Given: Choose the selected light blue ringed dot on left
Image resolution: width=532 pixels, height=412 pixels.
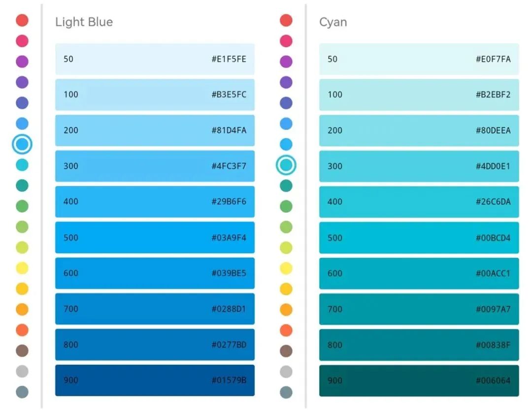Looking at the screenshot, I should 22,144.
